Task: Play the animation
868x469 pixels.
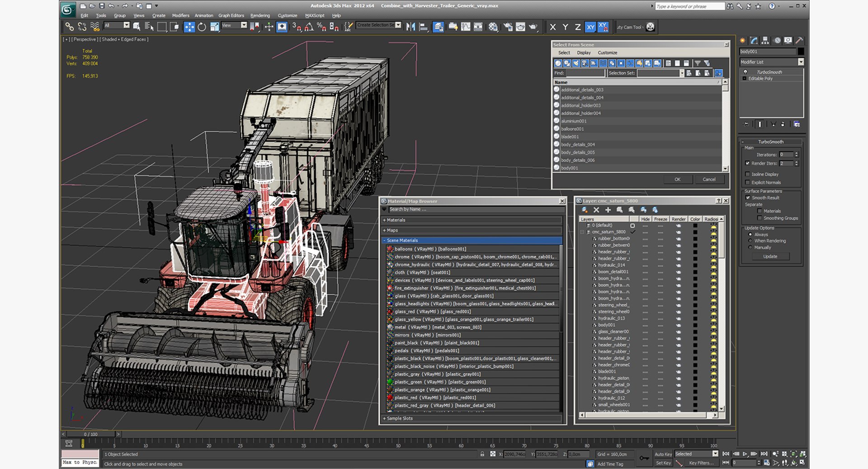Action: click(745, 454)
